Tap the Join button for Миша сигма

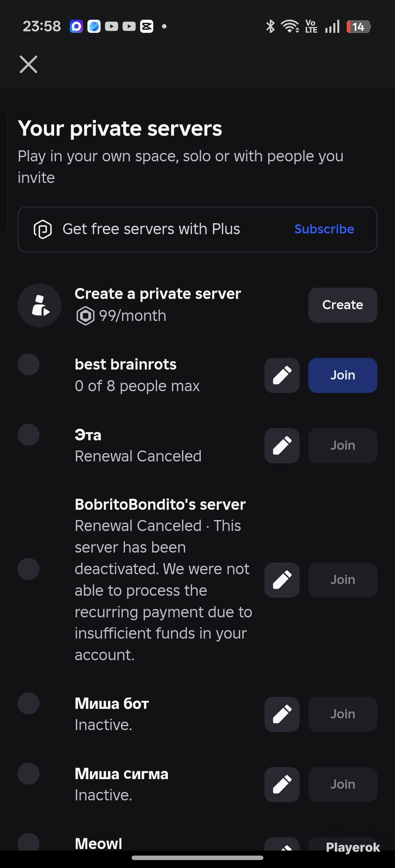pos(343,785)
